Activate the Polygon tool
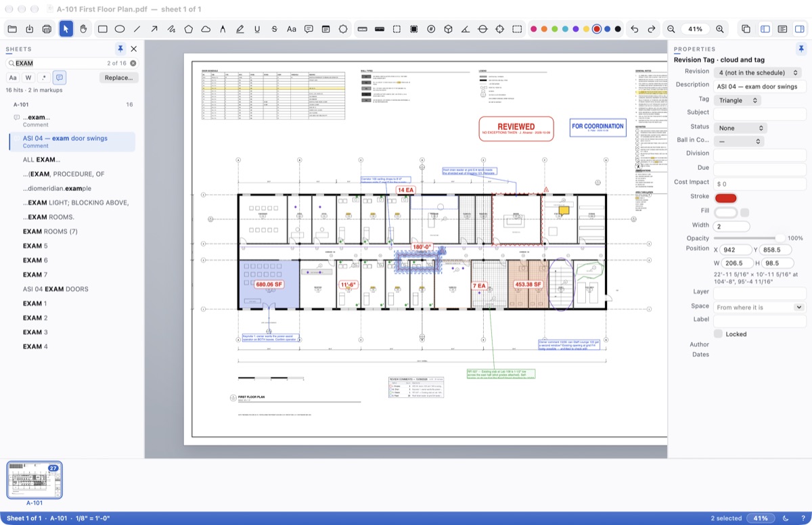Viewport: 812px width, 525px height. tap(189, 29)
